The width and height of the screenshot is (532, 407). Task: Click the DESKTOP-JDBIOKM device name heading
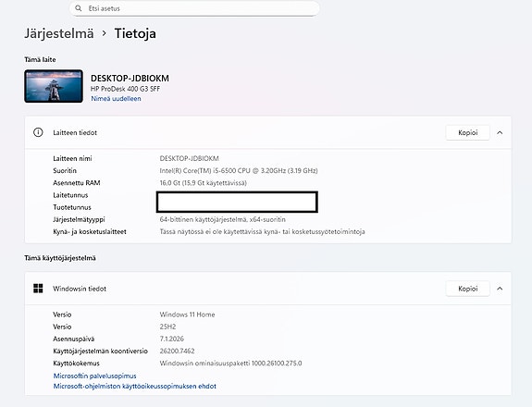click(x=130, y=79)
